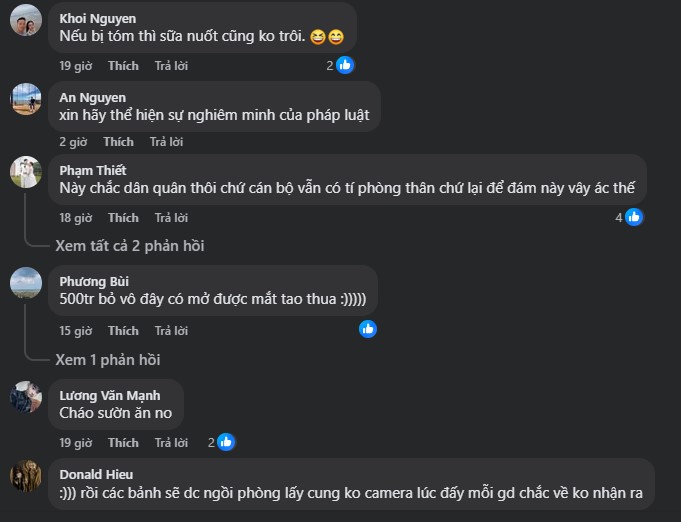
Task: Click like reaction icon on Phương Bùi's comment
Action: pyautogui.click(x=368, y=329)
